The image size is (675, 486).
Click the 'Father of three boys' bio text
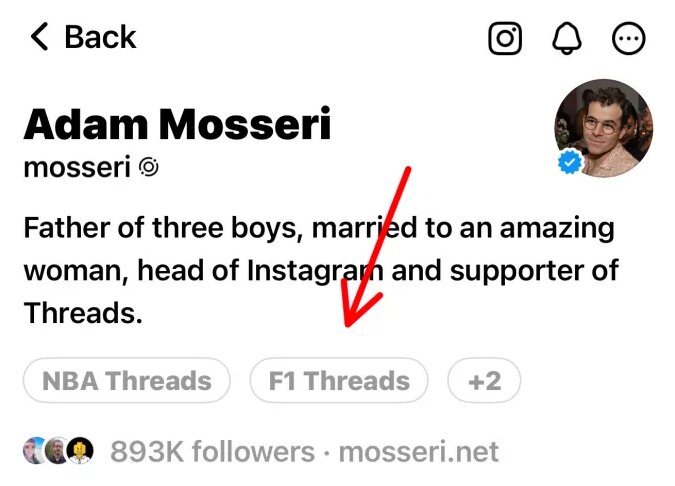point(160,228)
